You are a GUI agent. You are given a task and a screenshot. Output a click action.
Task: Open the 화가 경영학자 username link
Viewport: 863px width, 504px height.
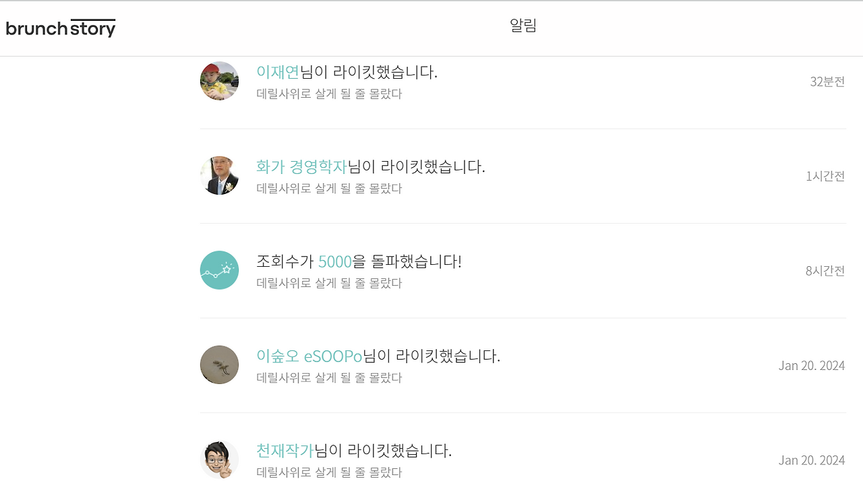301,166
